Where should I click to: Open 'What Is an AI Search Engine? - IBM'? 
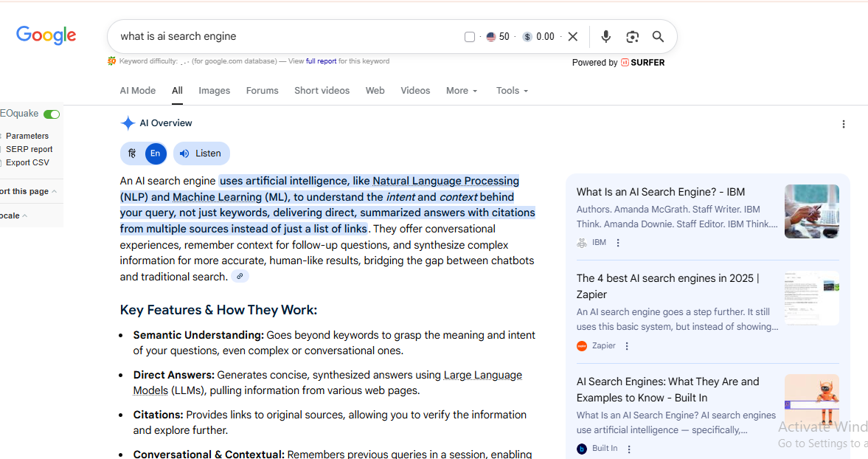661,192
